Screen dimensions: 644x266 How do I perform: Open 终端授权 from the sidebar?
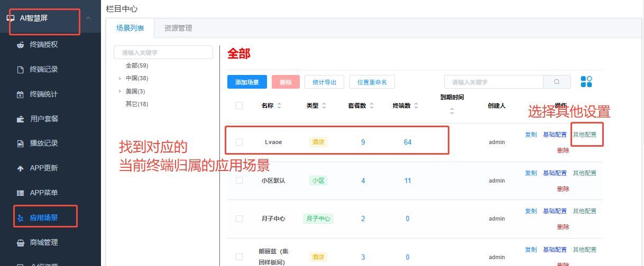click(43, 44)
